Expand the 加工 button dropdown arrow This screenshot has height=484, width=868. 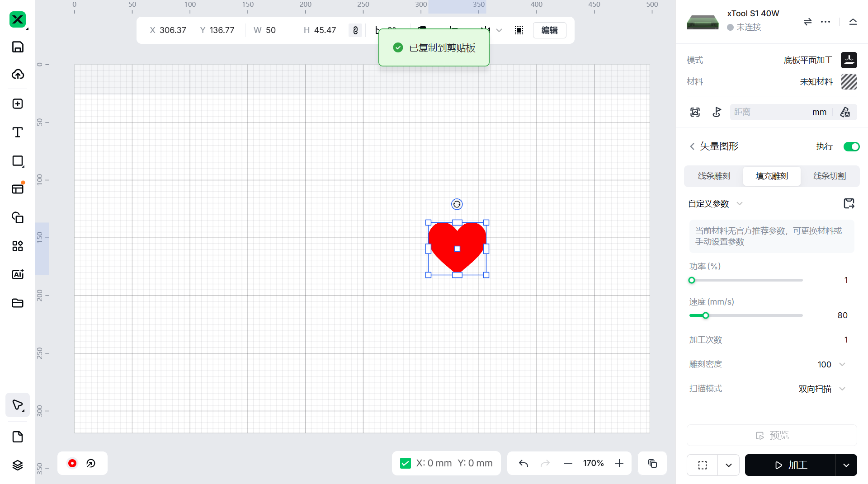coord(846,465)
